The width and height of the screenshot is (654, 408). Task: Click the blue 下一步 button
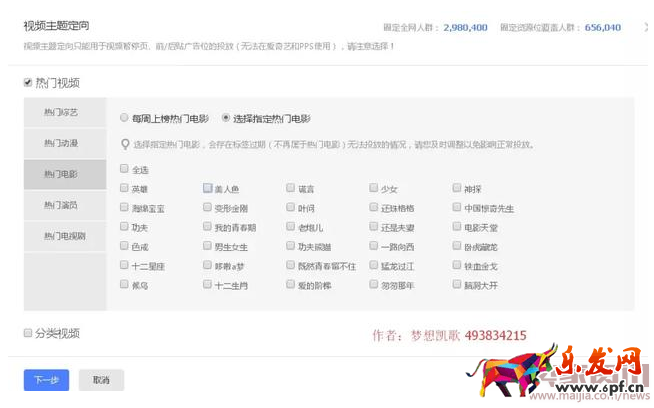tap(46, 380)
